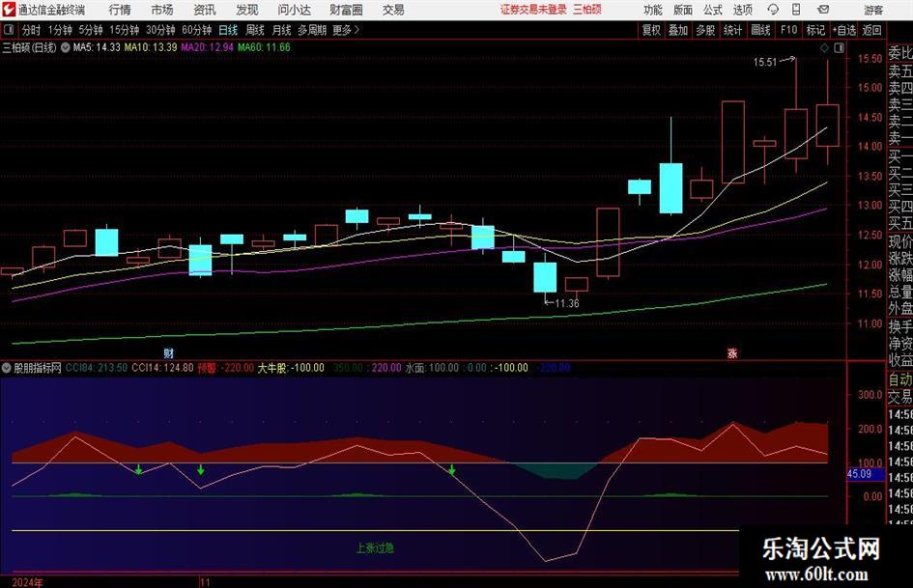Click the 财 marker icon on the chart
This screenshot has height=588, width=913.
pyautogui.click(x=168, y=352)
